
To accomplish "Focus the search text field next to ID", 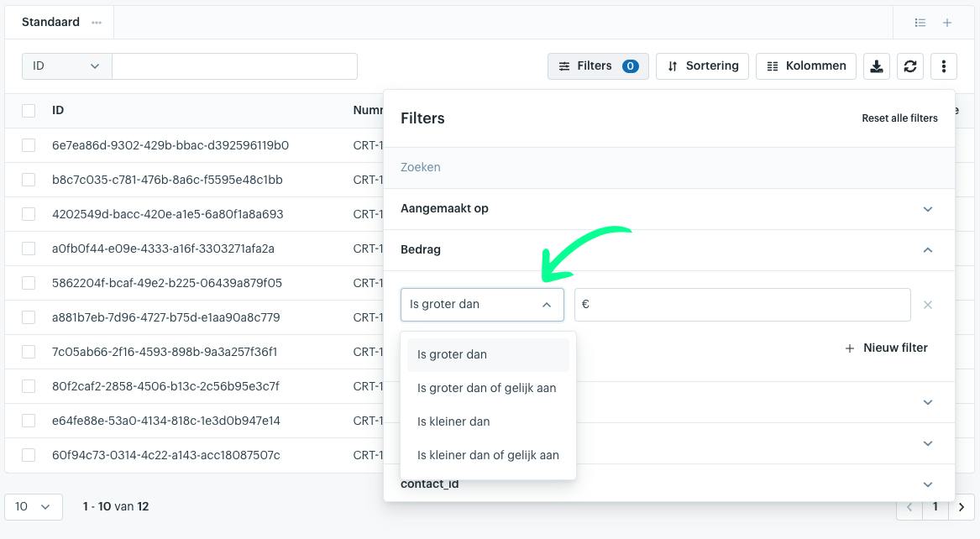I will (234, 66).
